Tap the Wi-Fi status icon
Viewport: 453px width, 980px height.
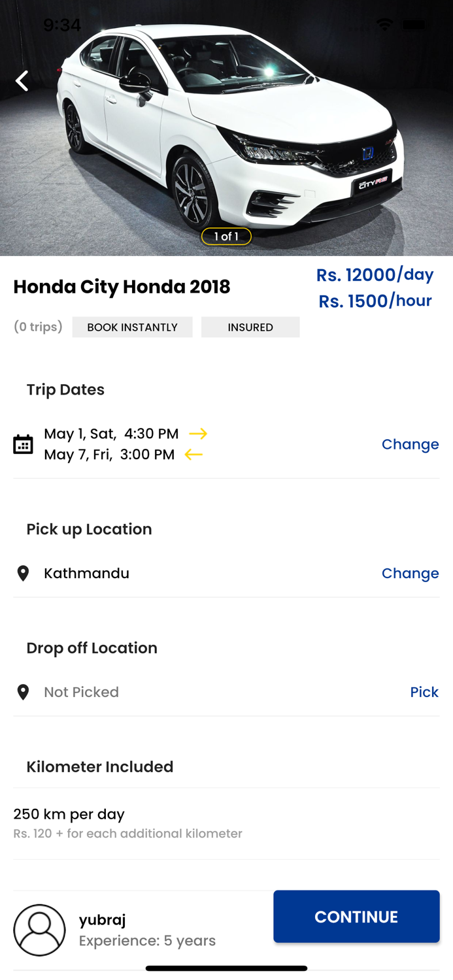pos(384,25)
